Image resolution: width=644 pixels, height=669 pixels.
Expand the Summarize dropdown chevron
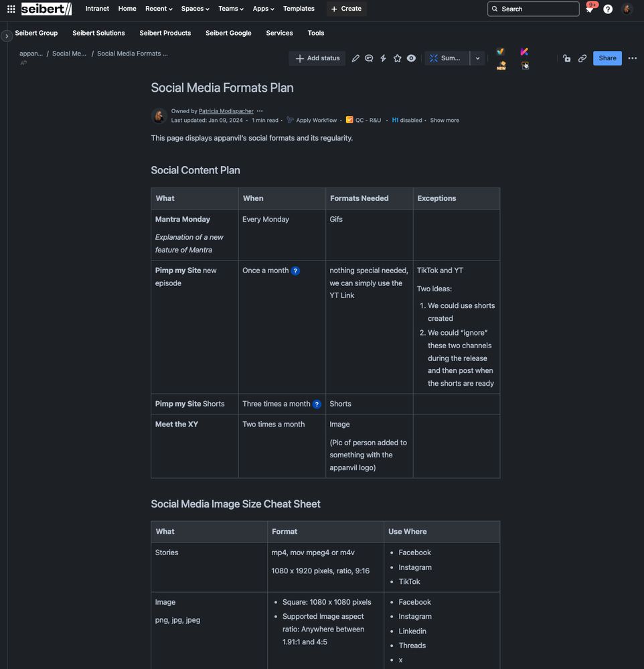(x=477, y=58)
